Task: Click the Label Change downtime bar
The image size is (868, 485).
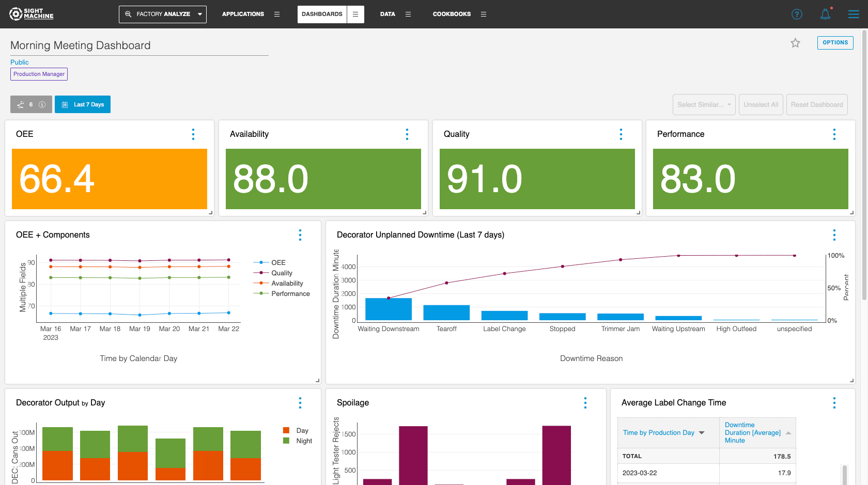Action: point(504,316)
